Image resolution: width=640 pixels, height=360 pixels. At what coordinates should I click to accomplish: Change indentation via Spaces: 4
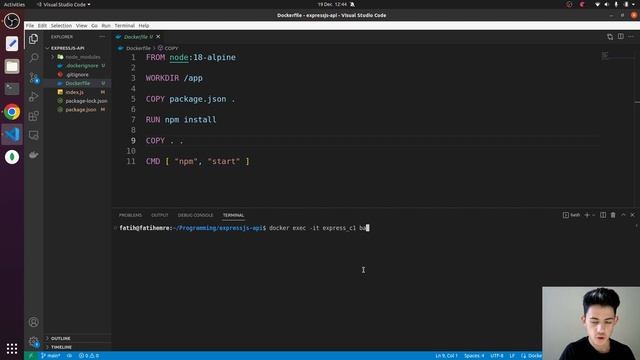click(474, 356)
